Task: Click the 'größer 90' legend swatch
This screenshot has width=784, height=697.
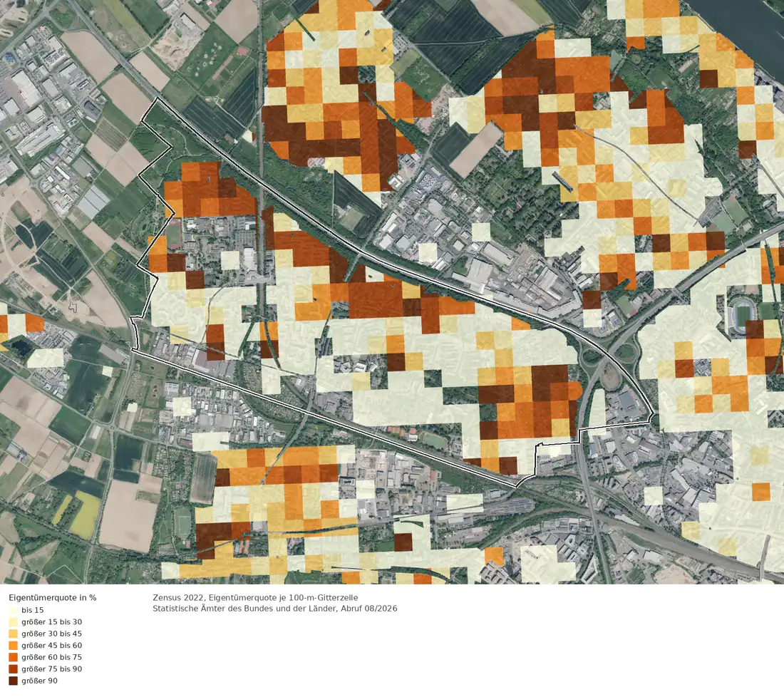Action: (13, 681)
